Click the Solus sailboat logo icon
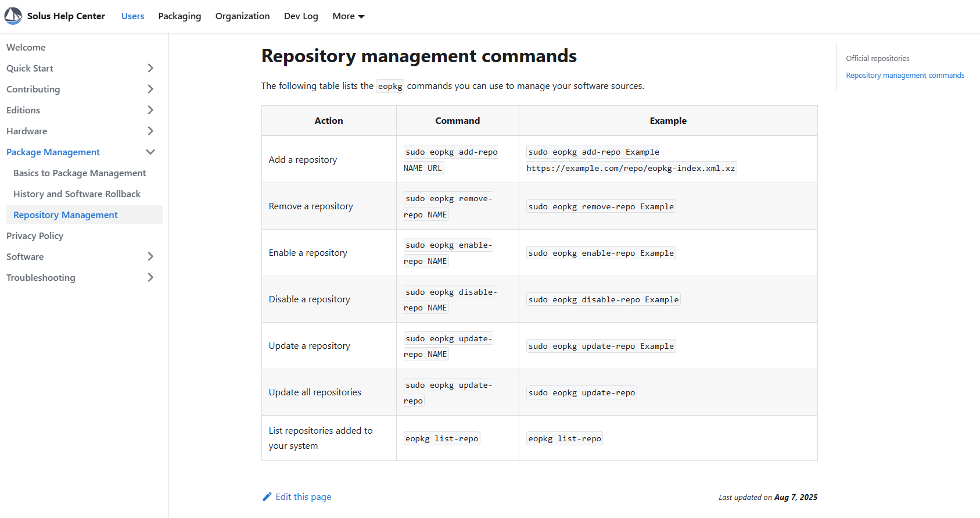Screen dimensions: 980x518 [13, 16]
